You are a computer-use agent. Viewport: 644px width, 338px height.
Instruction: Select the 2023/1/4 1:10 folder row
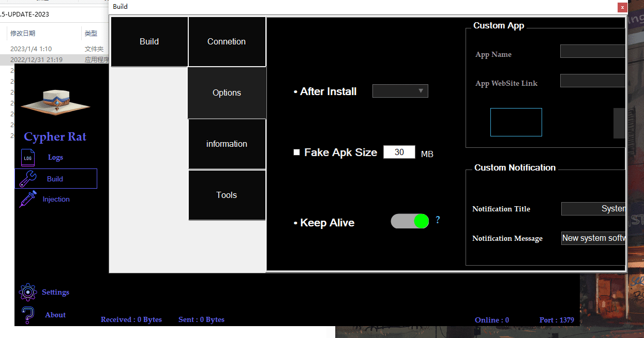coord(55,49)
